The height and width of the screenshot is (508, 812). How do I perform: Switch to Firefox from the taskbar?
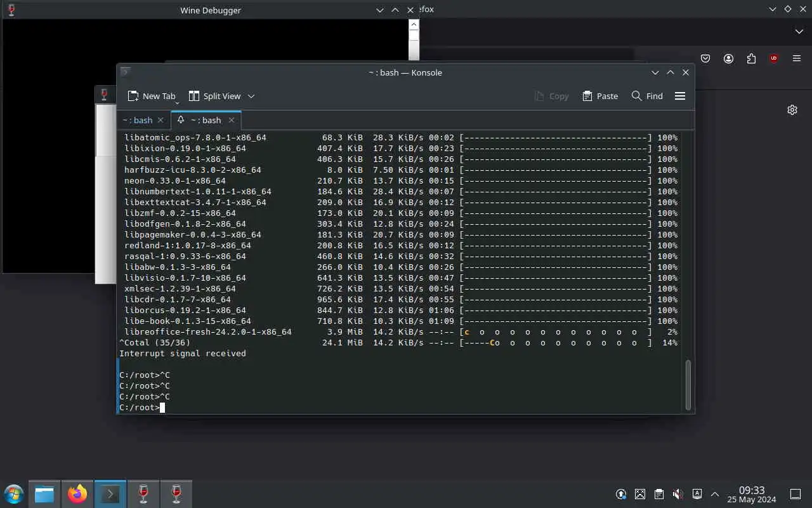click(77, 494)
